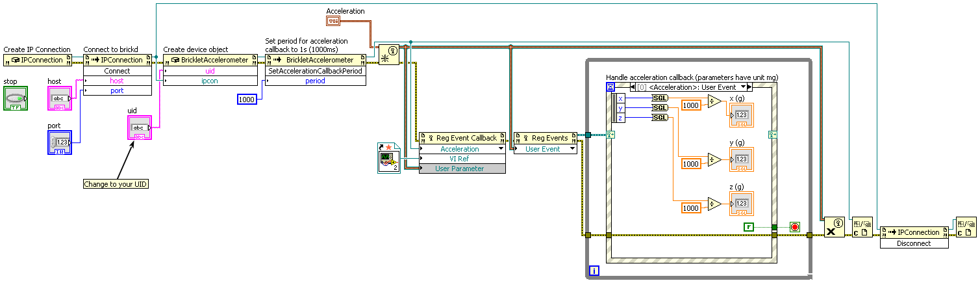This screenshot has width=980, height=283.
Task: Select the Acceleration terminal at top
Action: pyautogui.click(x=333, y=21)
